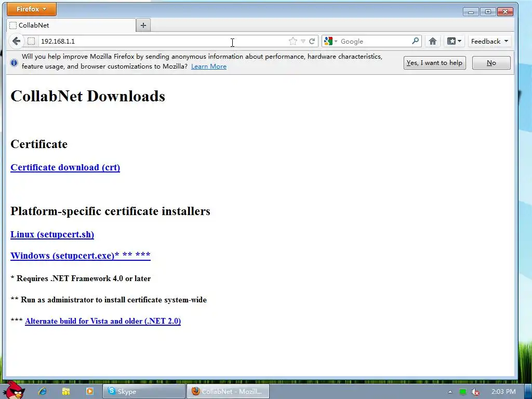
Task: Click the muted volume tray icon
Action: tap(475, 392)
